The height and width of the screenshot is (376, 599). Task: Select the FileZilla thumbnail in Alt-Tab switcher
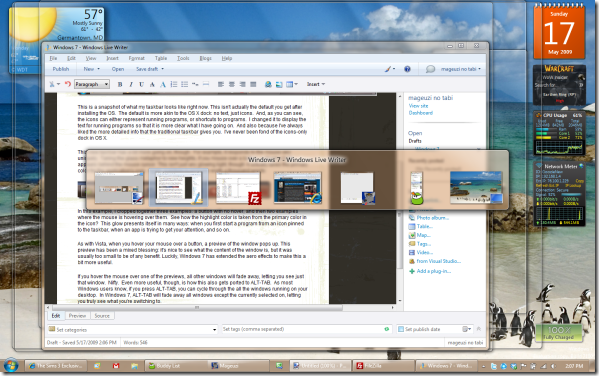(x=238, y=187)
